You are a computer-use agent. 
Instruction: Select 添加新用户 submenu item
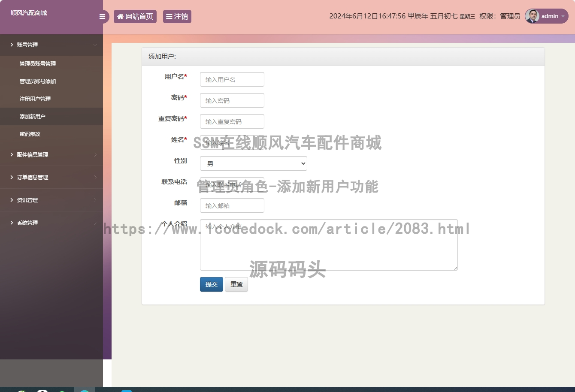[x=51, y=116]
